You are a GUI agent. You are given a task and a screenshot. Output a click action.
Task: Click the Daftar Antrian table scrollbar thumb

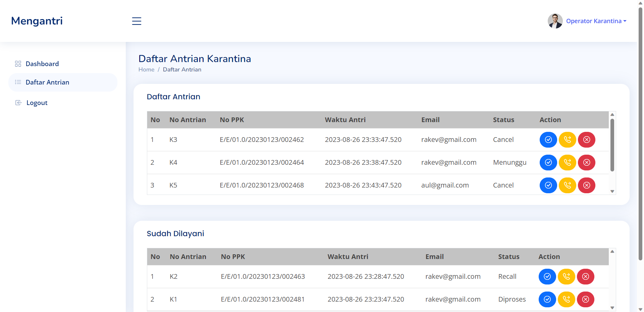tap(612, 145)
